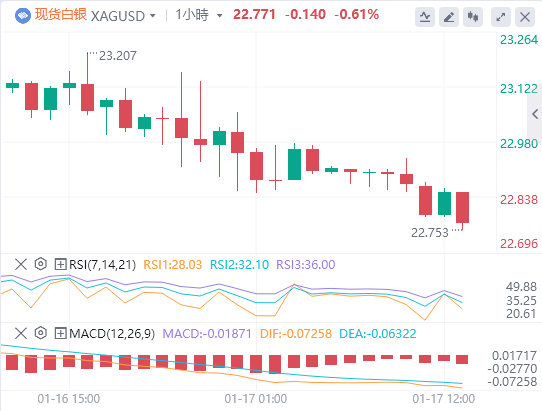542x411 pixels.
Task: Click the 现货白银 instrument name
Action: 60,15
